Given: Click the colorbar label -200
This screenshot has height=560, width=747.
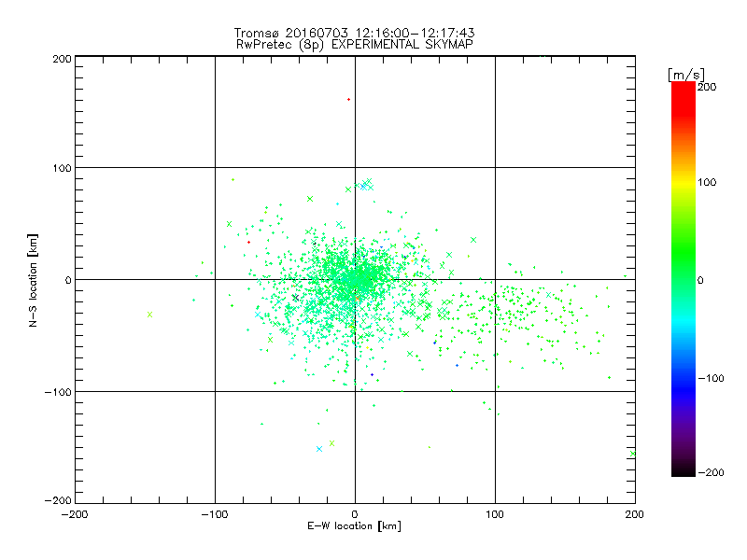Looking at the screenshot, I should tap(711, 472).
